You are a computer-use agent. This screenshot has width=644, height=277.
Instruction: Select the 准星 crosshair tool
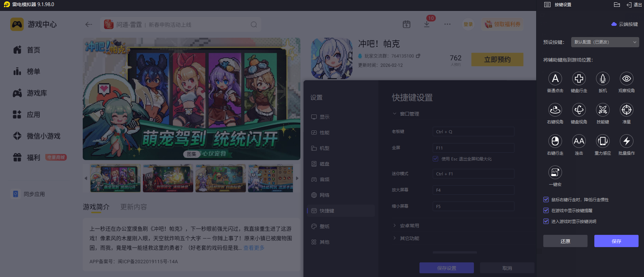(626, 110)
